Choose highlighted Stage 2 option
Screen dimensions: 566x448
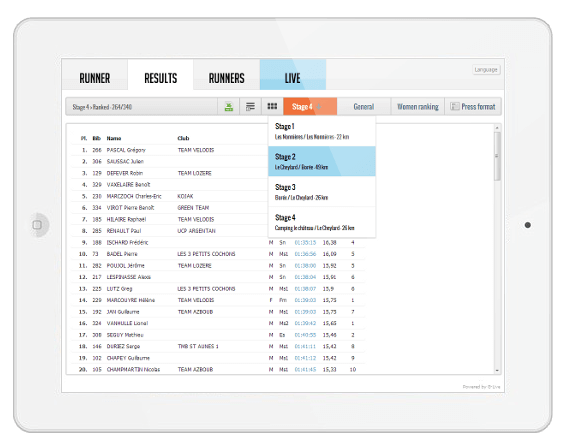tap(322, 161)
